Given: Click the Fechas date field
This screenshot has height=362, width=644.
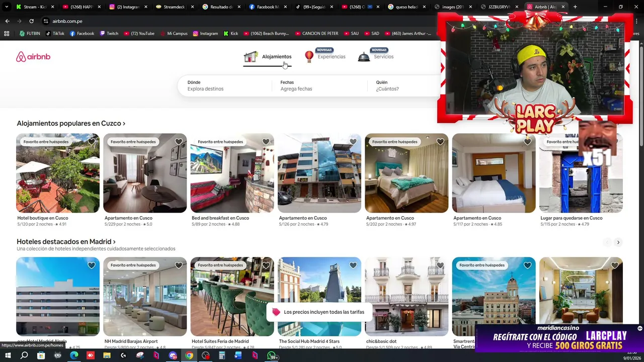Looking at the screenshot, I should point(319,85).
